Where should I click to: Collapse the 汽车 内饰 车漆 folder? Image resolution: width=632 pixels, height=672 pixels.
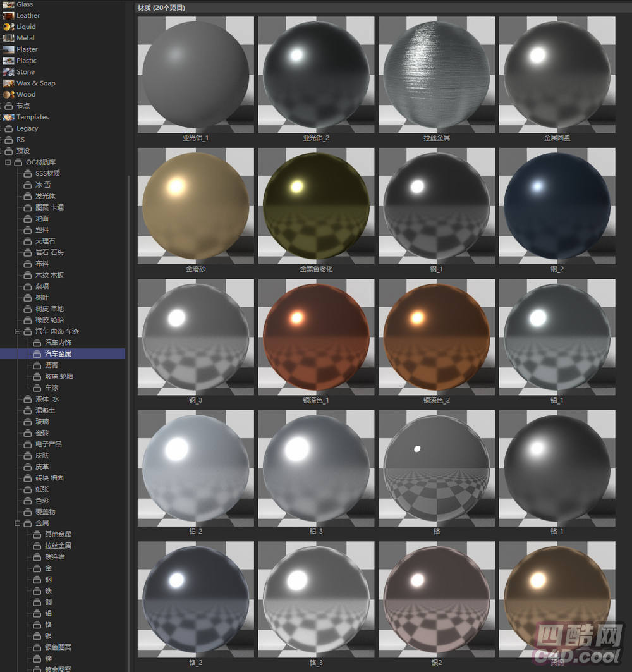[x=18, y=331]
